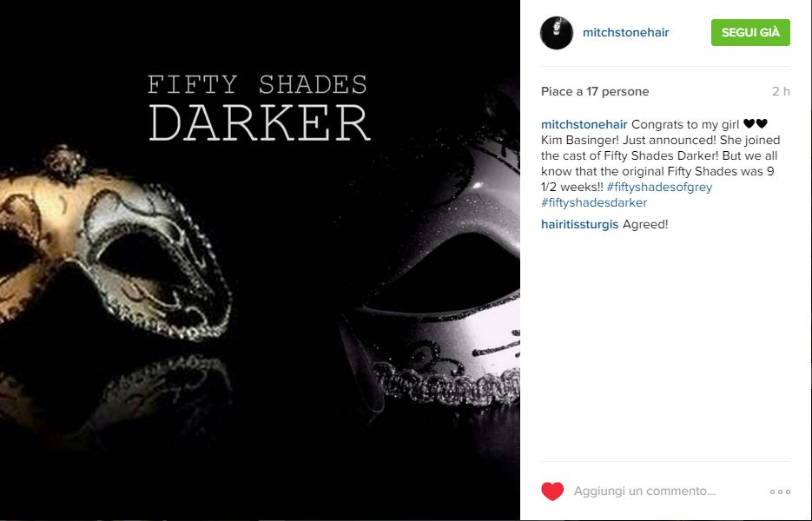Click the Aggiungi un commento input field

pos(644,491)
